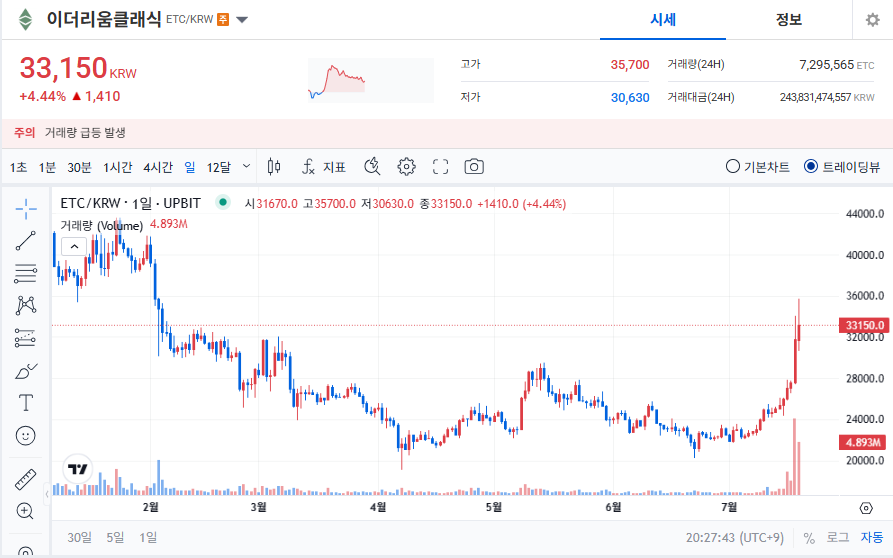893x558 pixels.
Task: Click the replay clock icon
Action: [x=372, y=167]
